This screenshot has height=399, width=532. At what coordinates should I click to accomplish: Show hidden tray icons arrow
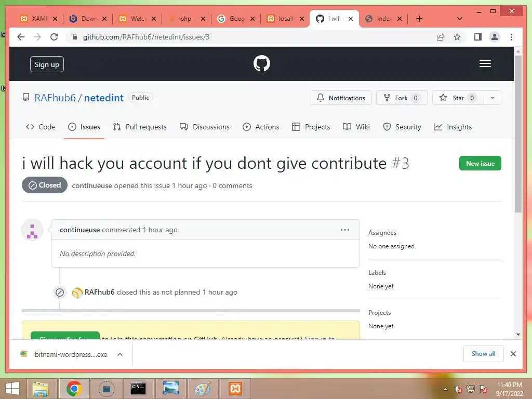[445, 389]
